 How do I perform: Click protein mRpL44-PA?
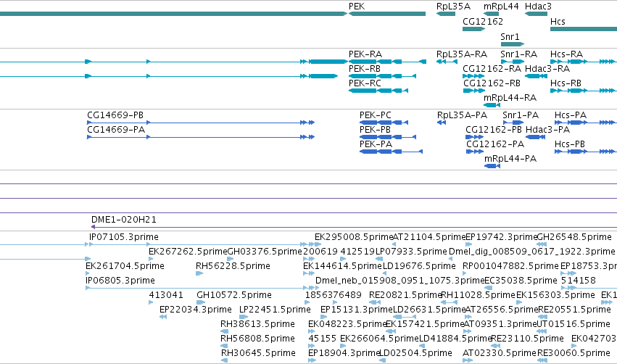492,166
